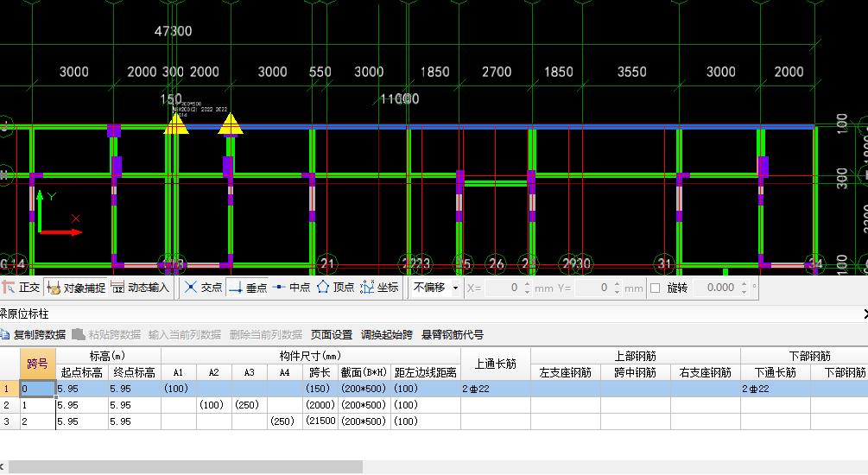868x475 pixels.
Task: Click the 下通长筋 column header
Action: coord(776,372)
